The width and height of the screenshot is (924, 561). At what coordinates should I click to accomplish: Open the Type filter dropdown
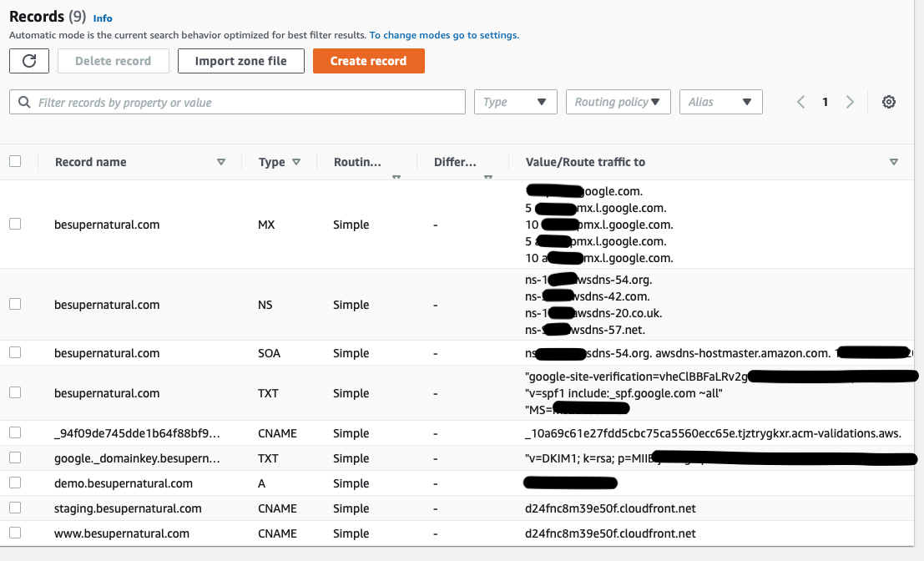pyautogui.click(x=516, y=102)
